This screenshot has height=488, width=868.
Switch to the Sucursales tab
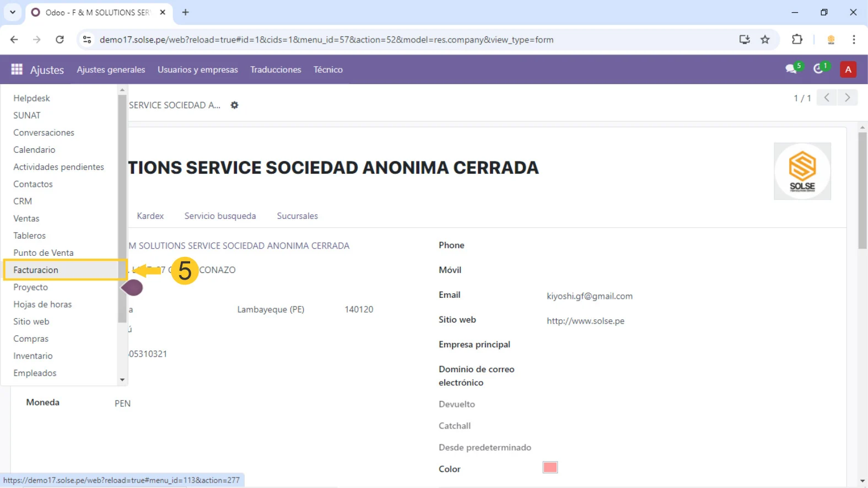coord(297,216)
